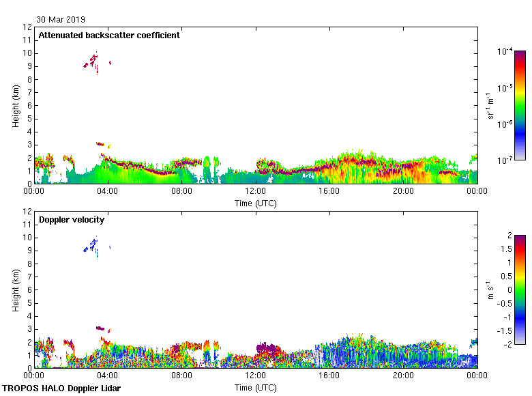Image resolution: width=532 pixels, height=396 pixels.
Task: Pick the 16:00 tick on Doppler time axis
Action: pyautogui.click(x=329, y=369)
